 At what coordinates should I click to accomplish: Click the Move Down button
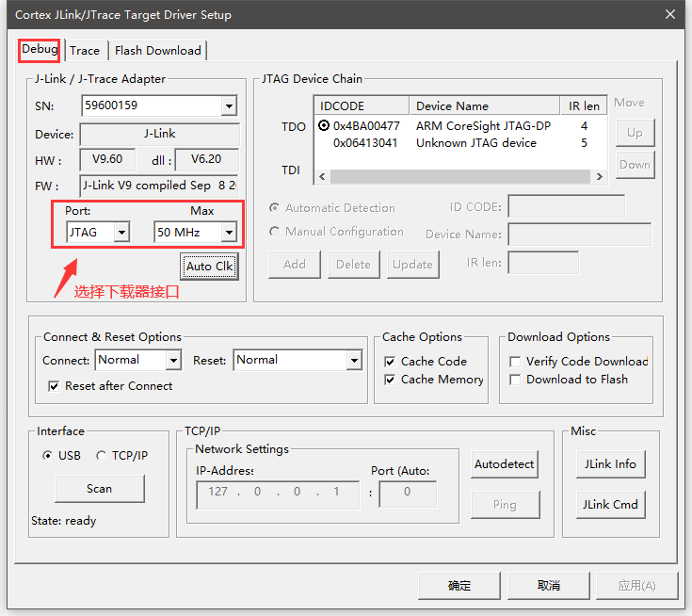(635, 165)
